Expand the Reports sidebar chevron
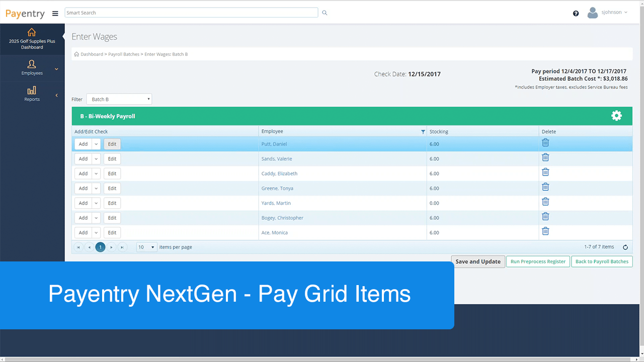Viewport: 644px width, 362px height. 56,96
